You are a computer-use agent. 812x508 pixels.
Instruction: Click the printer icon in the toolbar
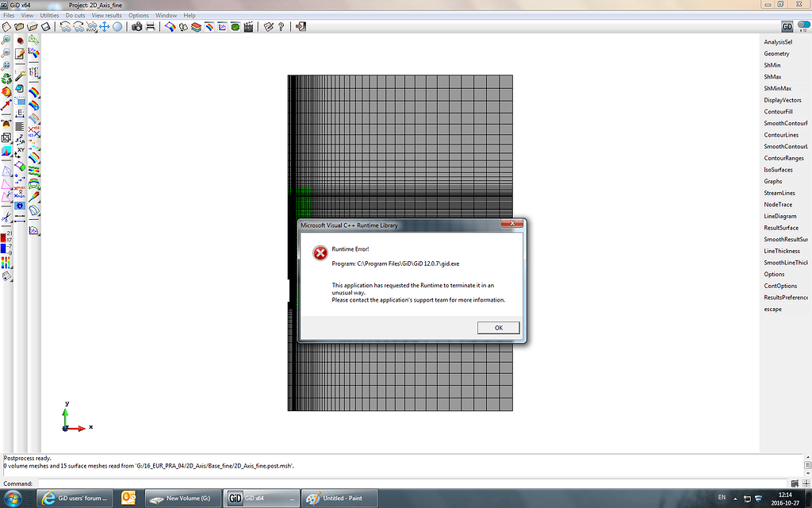click(149, 26)
